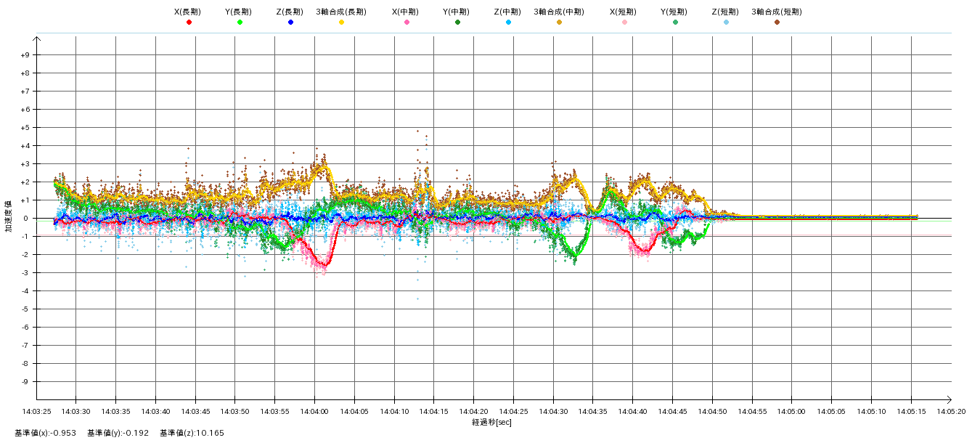Click the brown 3軸合成(短期) legend dot
This screenshot has height=443, width=980.
[777, 23]
